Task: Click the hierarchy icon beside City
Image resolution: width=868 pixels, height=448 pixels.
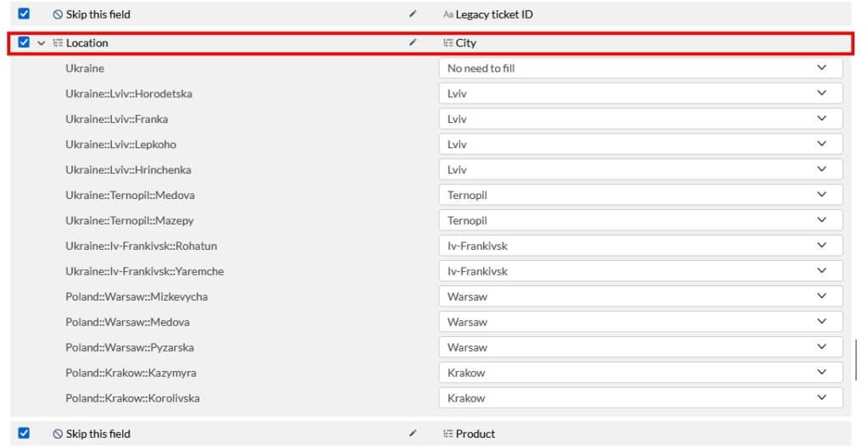Action: [x=448, y=43]
